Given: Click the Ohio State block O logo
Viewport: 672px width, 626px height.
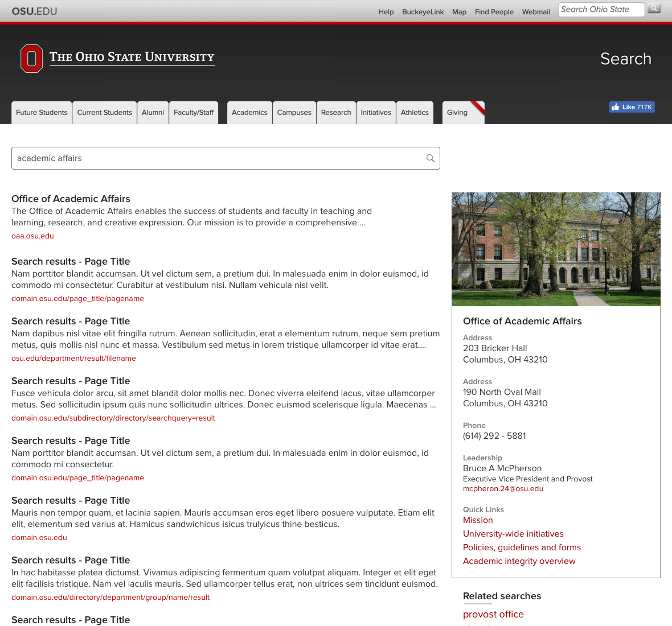Looking at the screenshot, I should (x=31, y=59).
